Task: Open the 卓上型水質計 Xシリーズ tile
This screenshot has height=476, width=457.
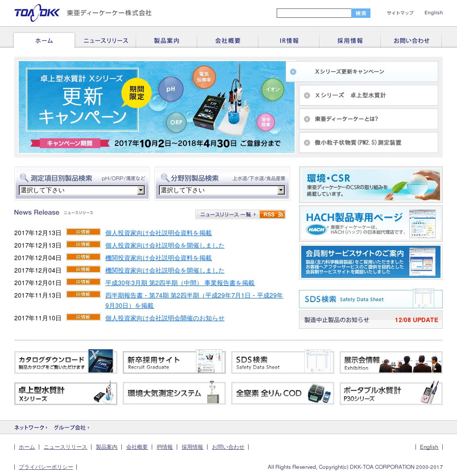Action: (66, 393)
